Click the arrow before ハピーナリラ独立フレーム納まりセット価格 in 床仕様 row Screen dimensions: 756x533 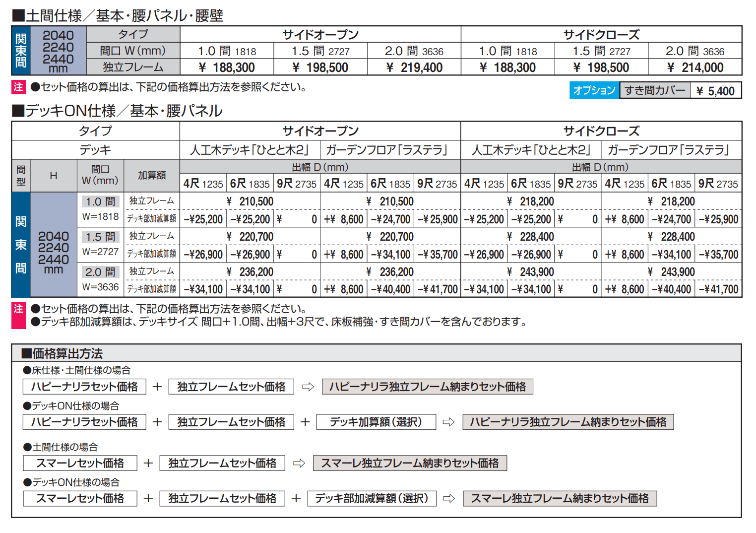click(x=308, y=387)
